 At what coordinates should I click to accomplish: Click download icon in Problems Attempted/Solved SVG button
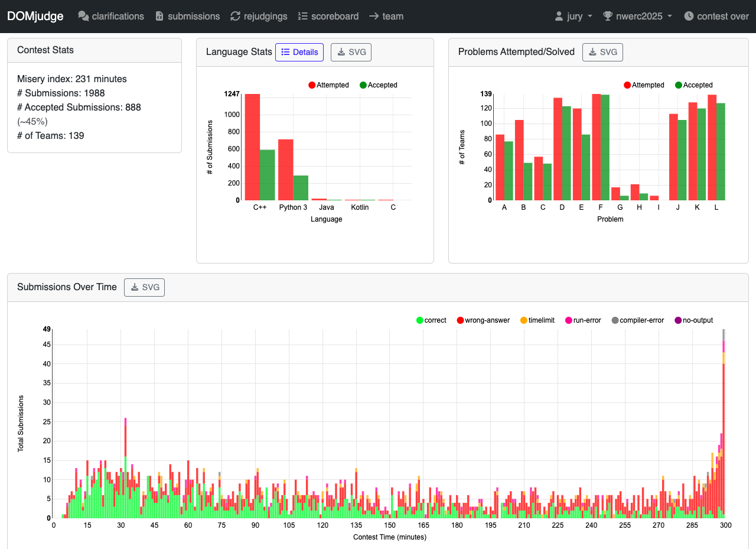click(593, 52)
